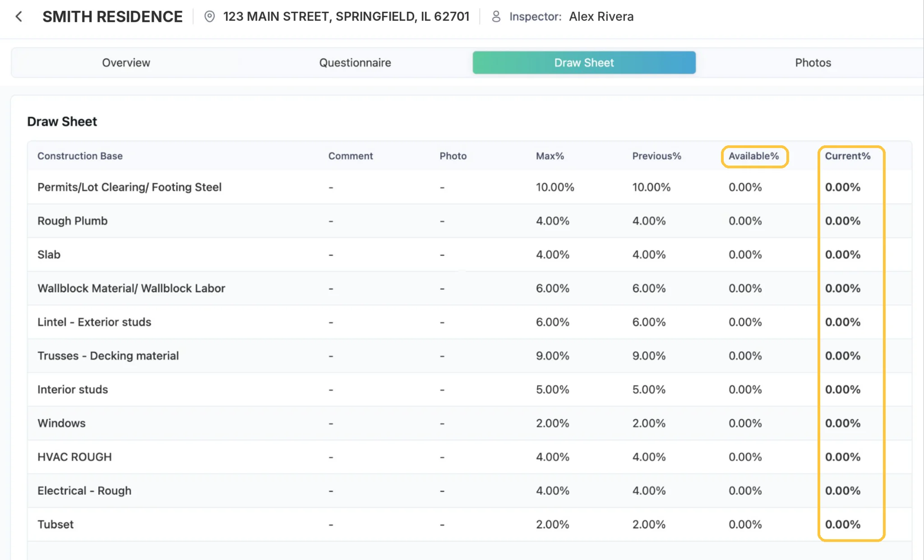Click the inspector person icon
The width and height of the screenshot is (924, 560).
click(x=496, y=17)
